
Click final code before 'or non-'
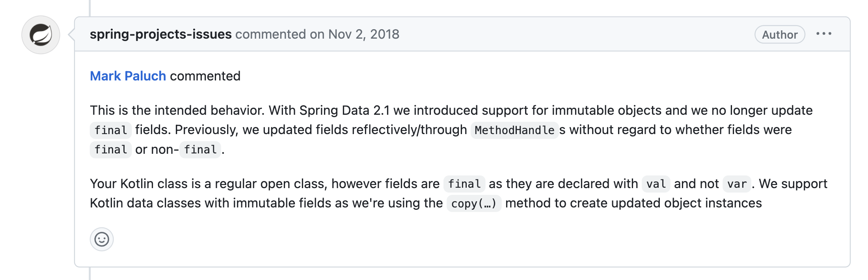[111, 150]
